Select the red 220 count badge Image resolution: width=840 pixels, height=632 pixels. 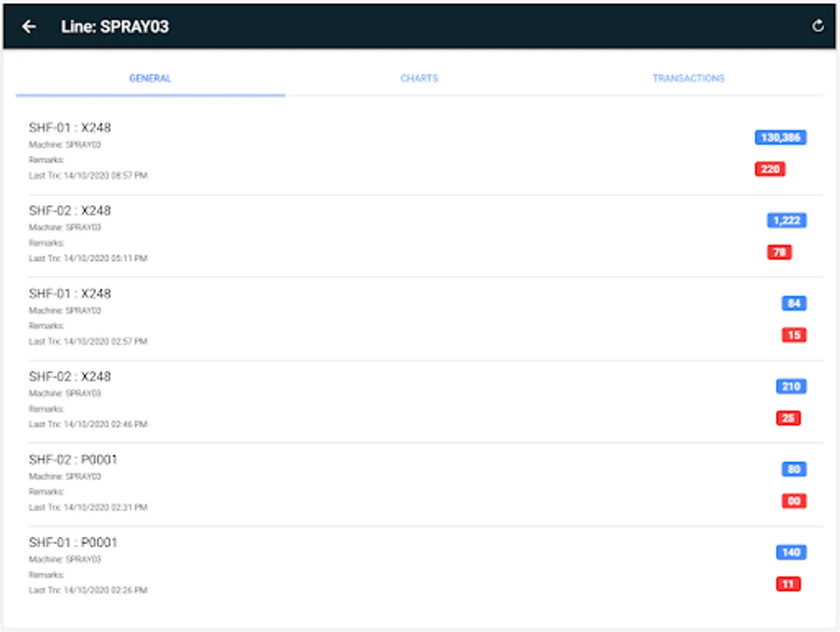tap(770, 169)
